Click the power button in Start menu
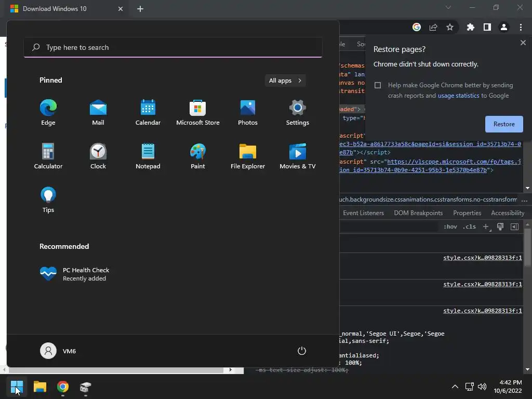532x399 pixels. 302,351
